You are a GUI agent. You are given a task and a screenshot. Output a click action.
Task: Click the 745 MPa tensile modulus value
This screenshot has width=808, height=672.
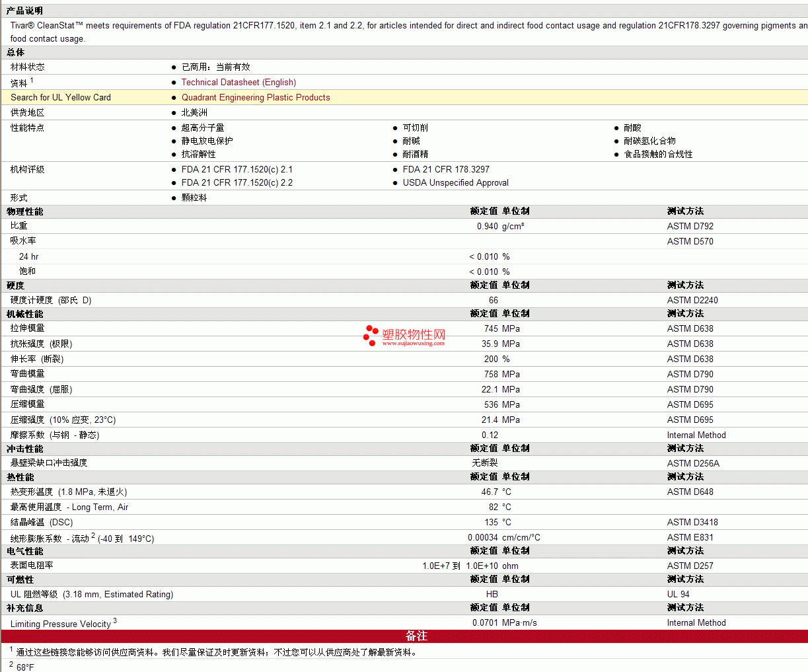(x=502, y=328)
